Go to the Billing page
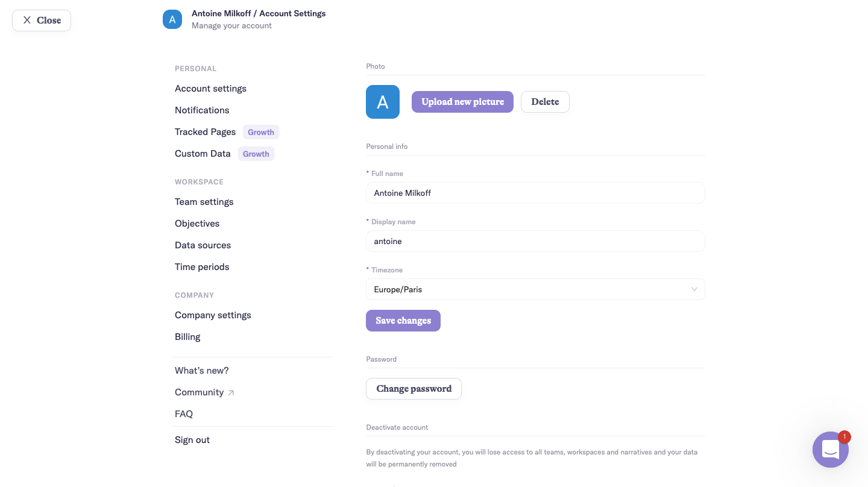 187,337
